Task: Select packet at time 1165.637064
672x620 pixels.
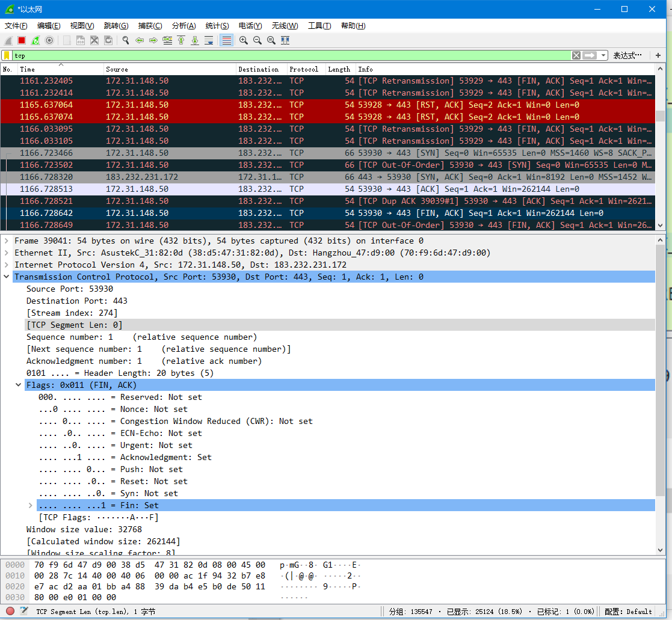Action: point(328,105)
